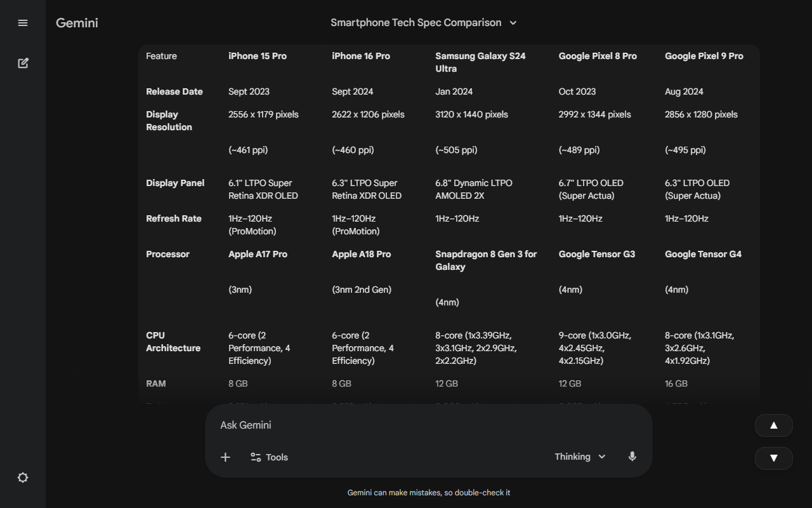
Task: Open the Tools options button
Action: pos(269,457)
